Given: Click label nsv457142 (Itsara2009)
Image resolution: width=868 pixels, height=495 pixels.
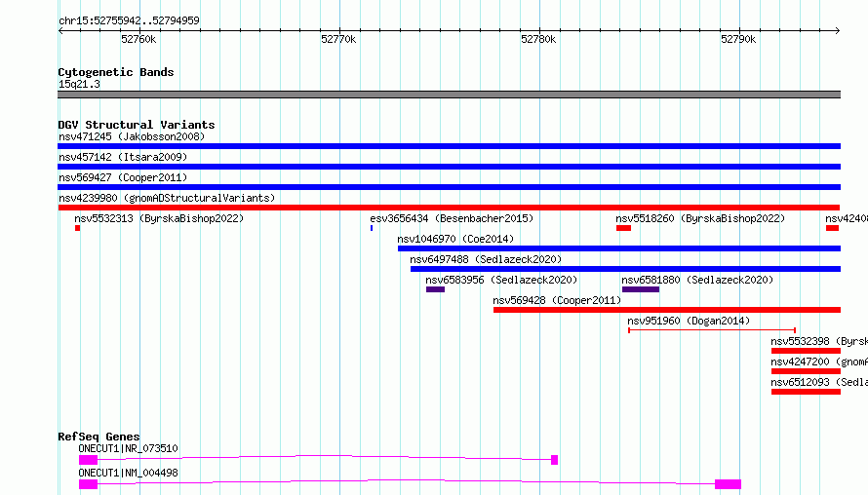Looking at the screenshot, I should [123, 157].
